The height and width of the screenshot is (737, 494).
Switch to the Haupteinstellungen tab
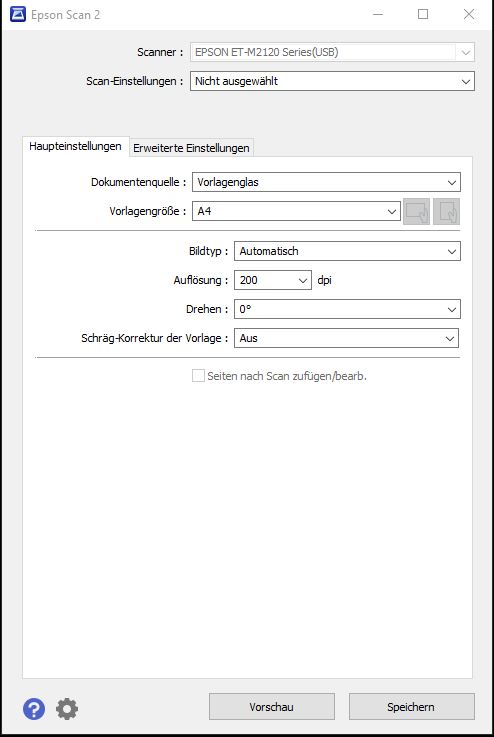point(75,146)
